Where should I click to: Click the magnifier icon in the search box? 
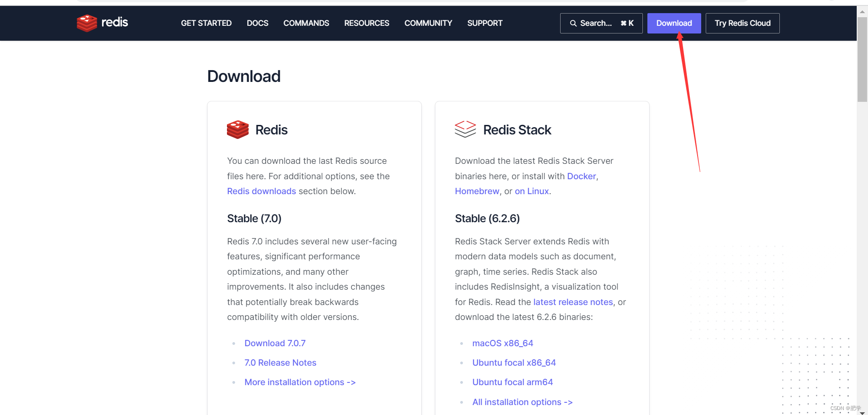point(573,23)
